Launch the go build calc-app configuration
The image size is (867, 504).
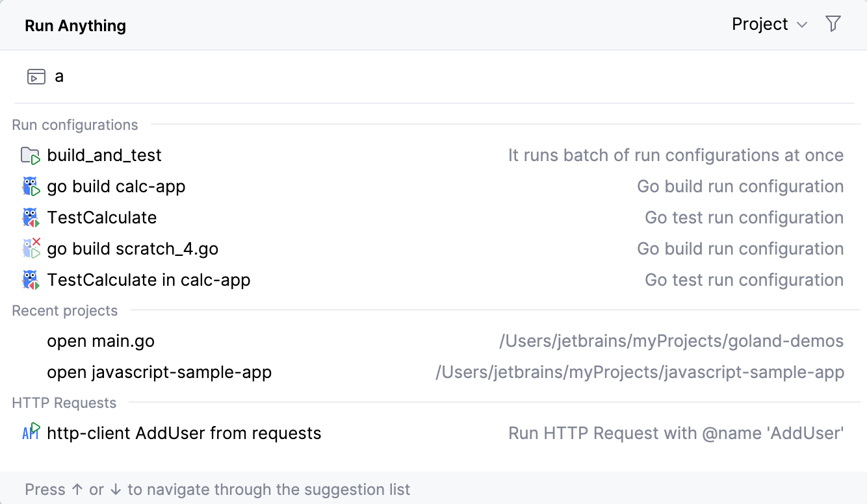pyautogui.click(x=116, y=186)
